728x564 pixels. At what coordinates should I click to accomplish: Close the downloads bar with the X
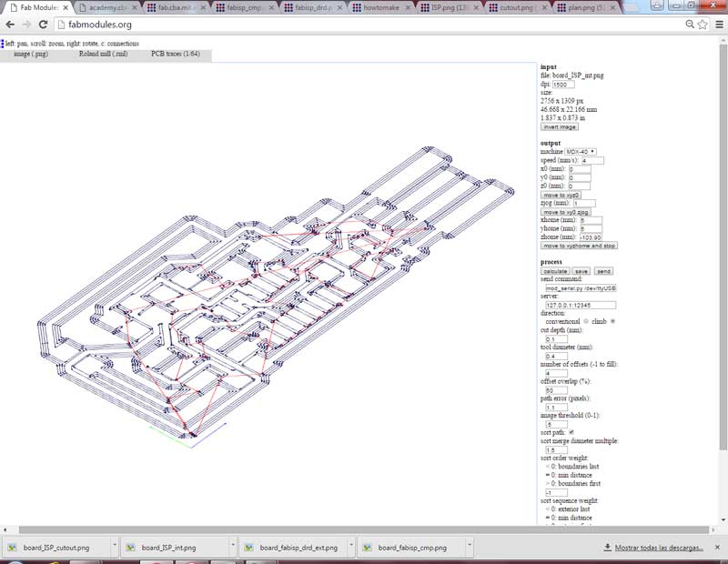pos(717,548)
